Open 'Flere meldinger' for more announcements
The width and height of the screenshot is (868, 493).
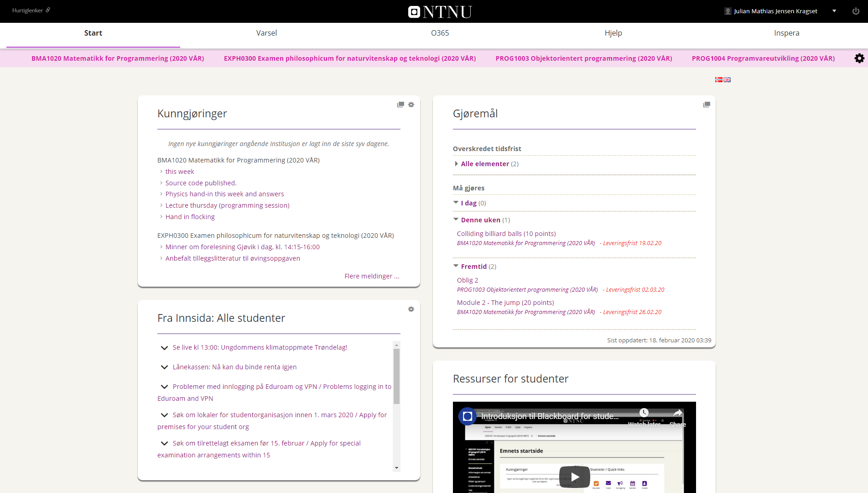(x=371, y=276)
